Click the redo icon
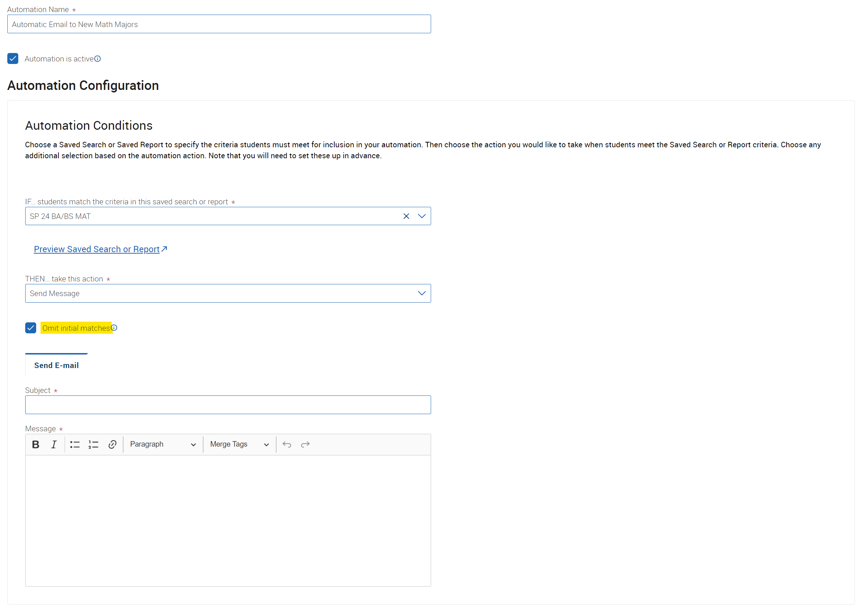This screenshot has height=614, width=868. (305, 444)
